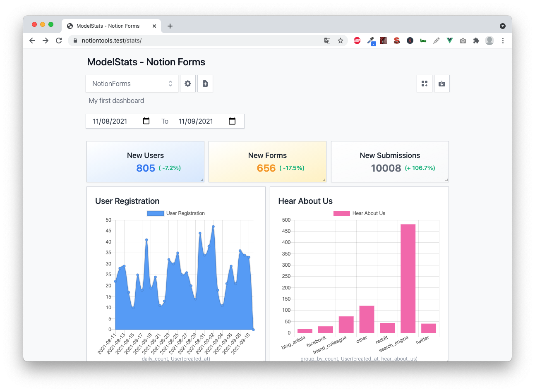Image resolution: width=535 pixels, height=392 pixels.
Task: Reload the current page
Action: click(59, 41)
